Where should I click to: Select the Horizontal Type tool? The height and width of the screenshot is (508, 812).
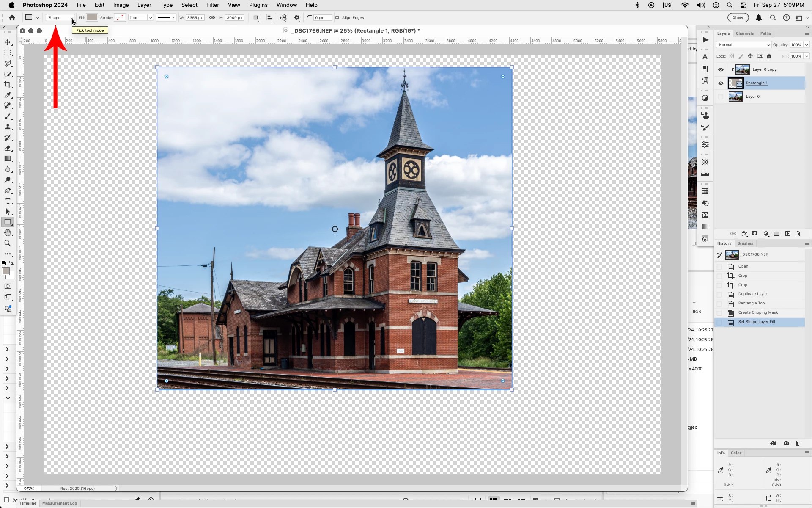coord(8,201)
